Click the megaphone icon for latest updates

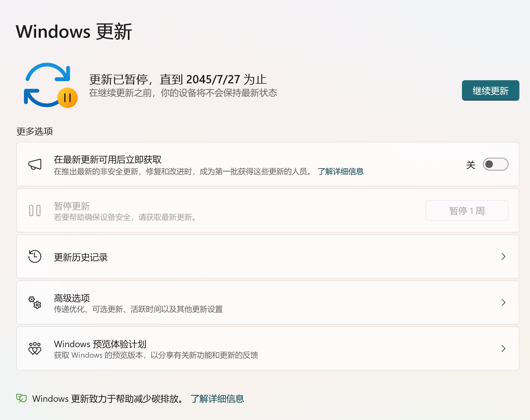pyautogui.click(x=35, y=164)
